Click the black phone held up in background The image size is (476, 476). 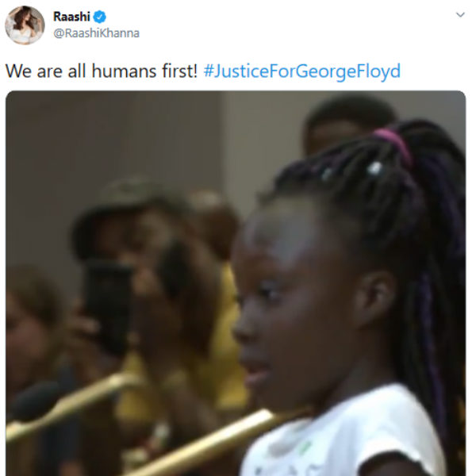click(108, 306)
